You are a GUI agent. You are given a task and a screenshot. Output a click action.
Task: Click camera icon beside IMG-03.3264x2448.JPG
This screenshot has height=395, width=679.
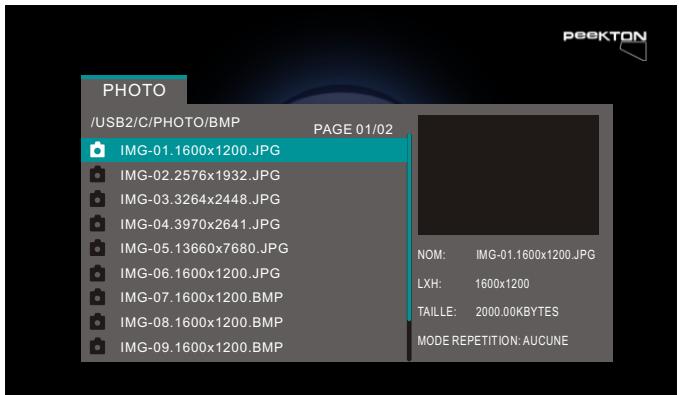pos(97,199)
